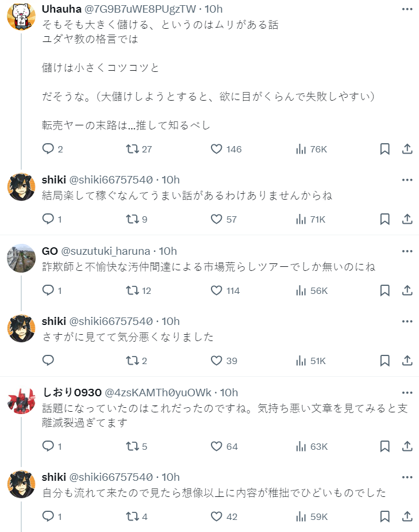
Task: Bookmark shiki's tweet with 51K views
Action: pos(385,361)
